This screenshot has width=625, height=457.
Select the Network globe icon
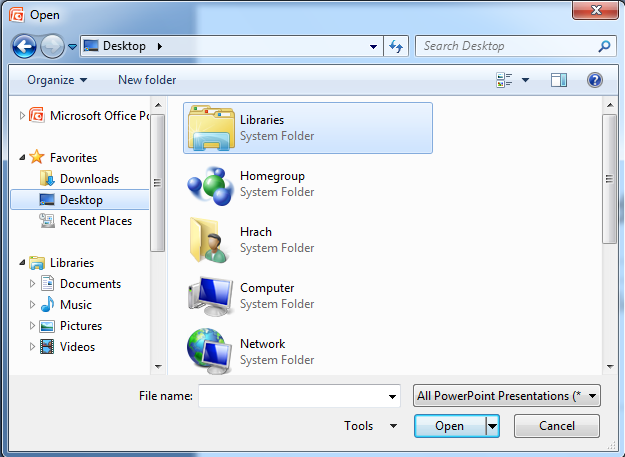pyautogui.click(x=209, y=351)
